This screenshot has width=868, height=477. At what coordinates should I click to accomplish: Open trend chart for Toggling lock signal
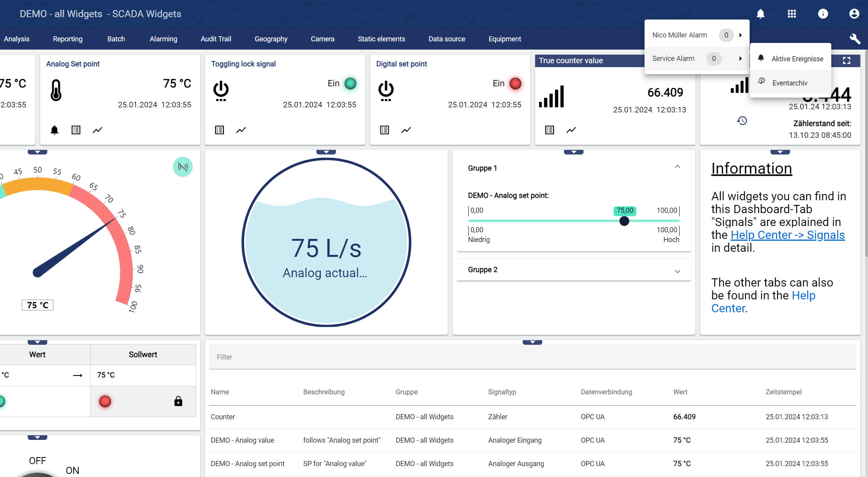[x=241, y=130]
